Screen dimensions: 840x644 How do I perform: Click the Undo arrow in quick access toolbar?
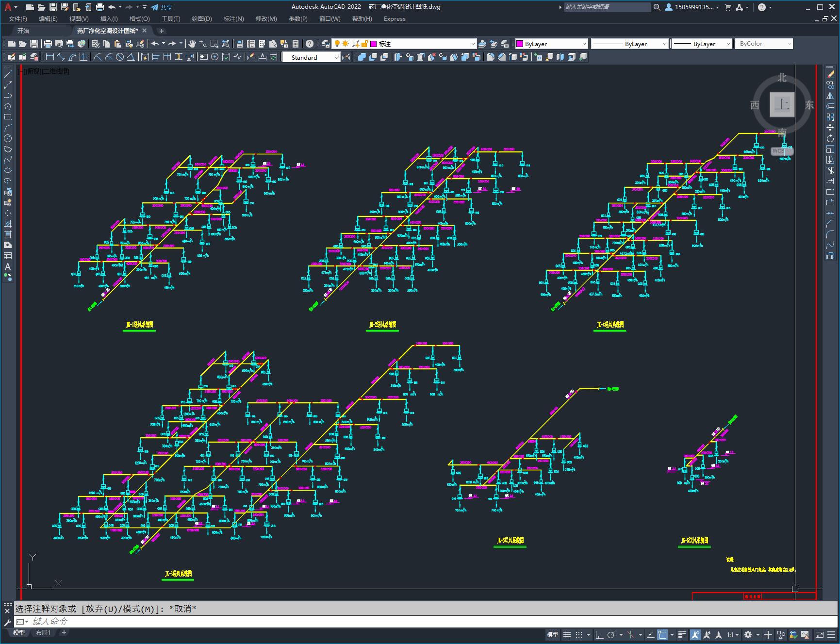pyautogui.click(x=112, y=7)
